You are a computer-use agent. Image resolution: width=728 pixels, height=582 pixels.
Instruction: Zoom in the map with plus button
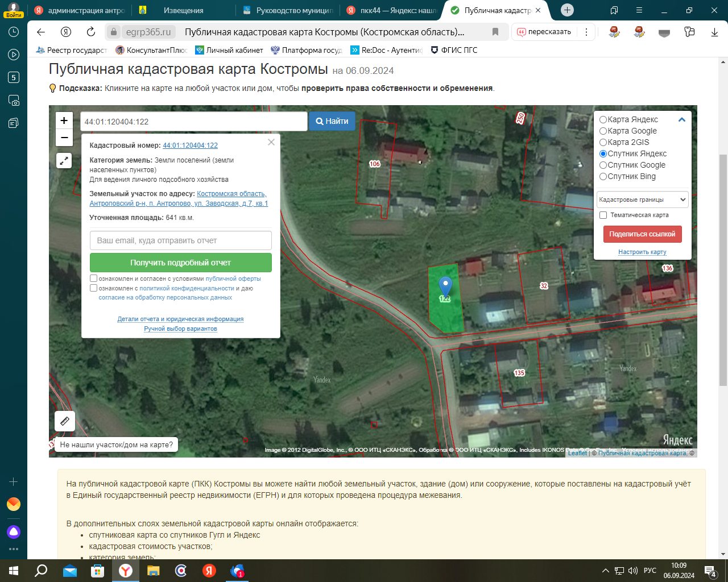click(64, 120)
